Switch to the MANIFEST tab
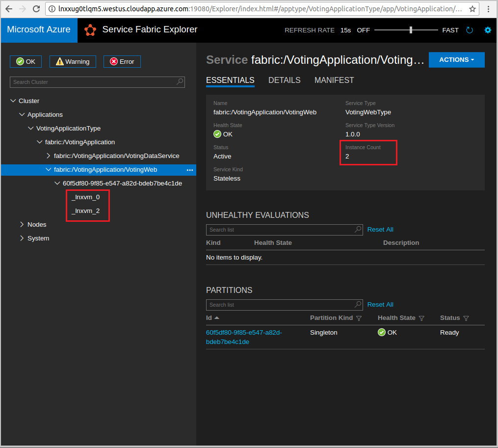 click(x=334, y=80)
